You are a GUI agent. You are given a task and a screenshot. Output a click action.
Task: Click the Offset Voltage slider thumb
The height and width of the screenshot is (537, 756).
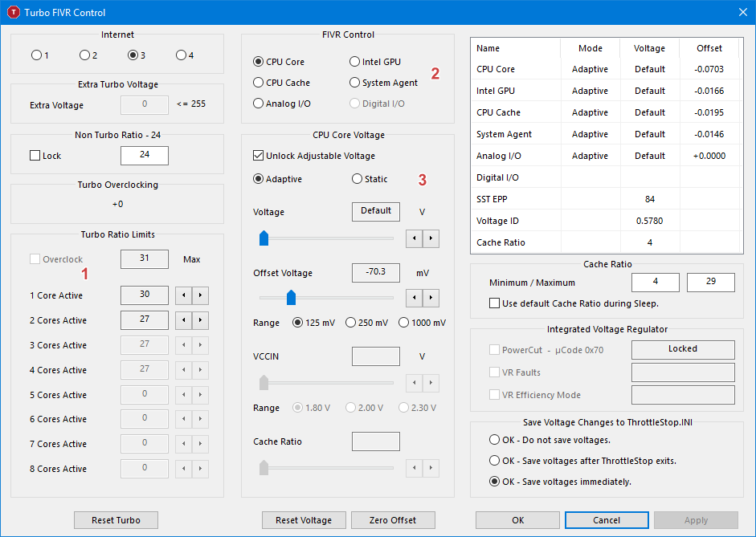point(291,297)
